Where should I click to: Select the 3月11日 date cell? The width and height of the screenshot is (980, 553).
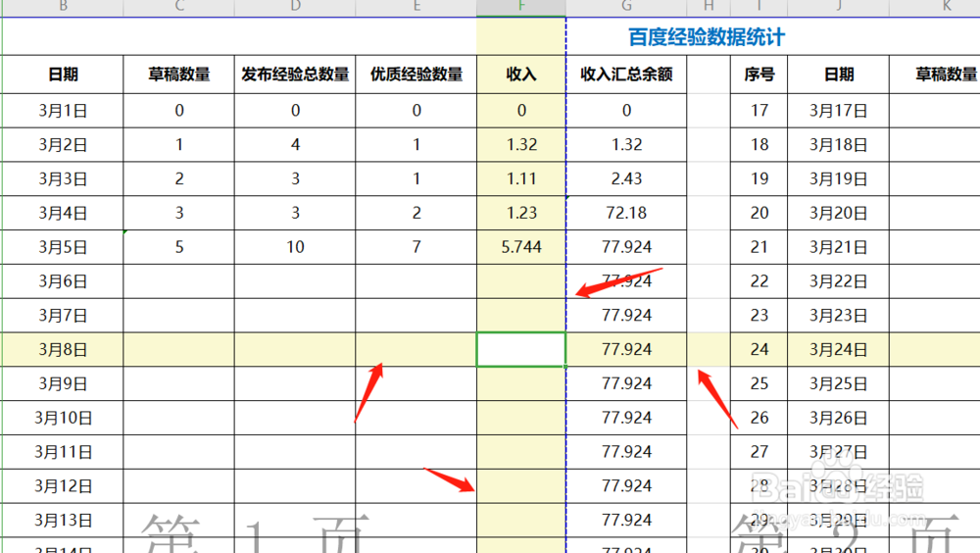tap(63, 452)
